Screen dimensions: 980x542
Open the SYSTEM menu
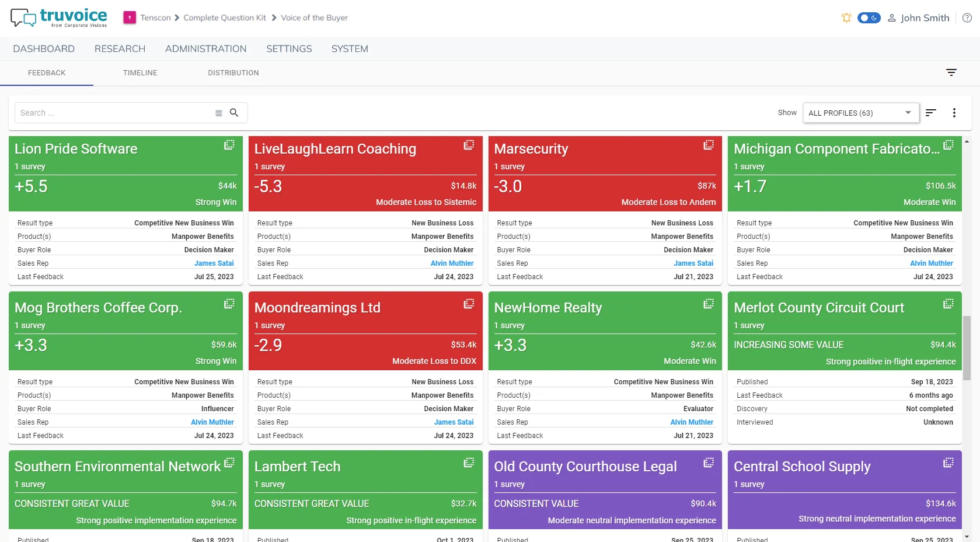tap(350, 49)
